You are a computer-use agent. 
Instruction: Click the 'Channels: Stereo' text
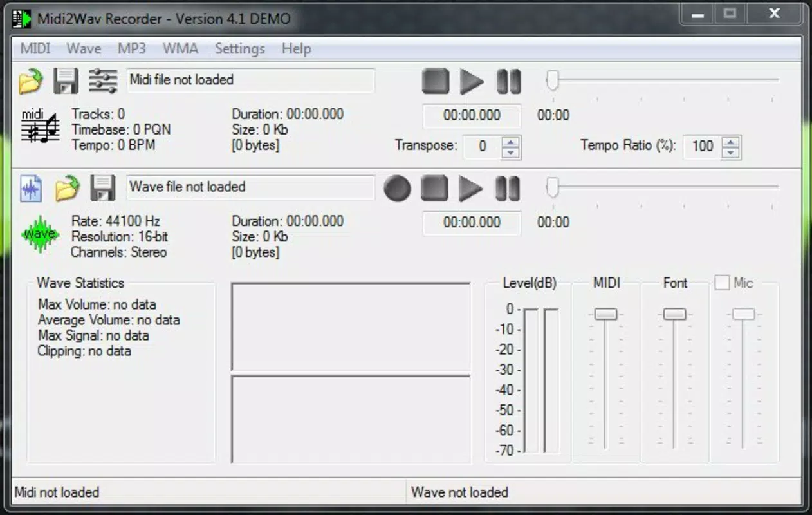tap(118, 252)
